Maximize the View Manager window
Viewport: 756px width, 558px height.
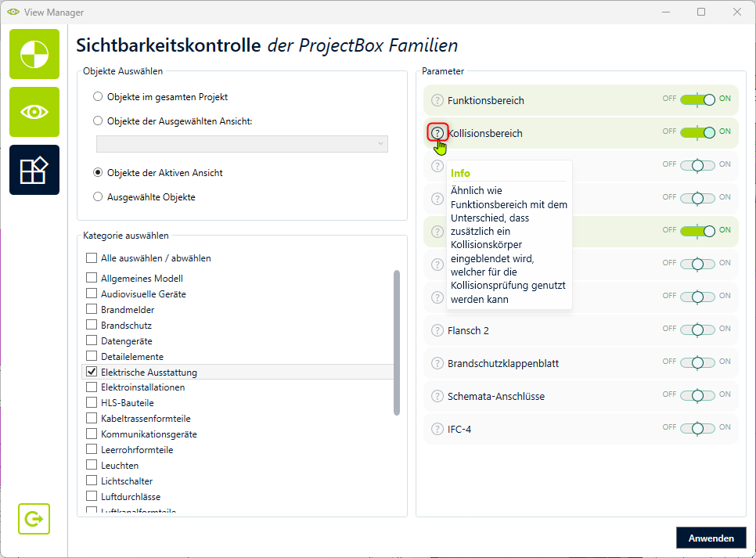pyautogui.click(x=701, y=12)
